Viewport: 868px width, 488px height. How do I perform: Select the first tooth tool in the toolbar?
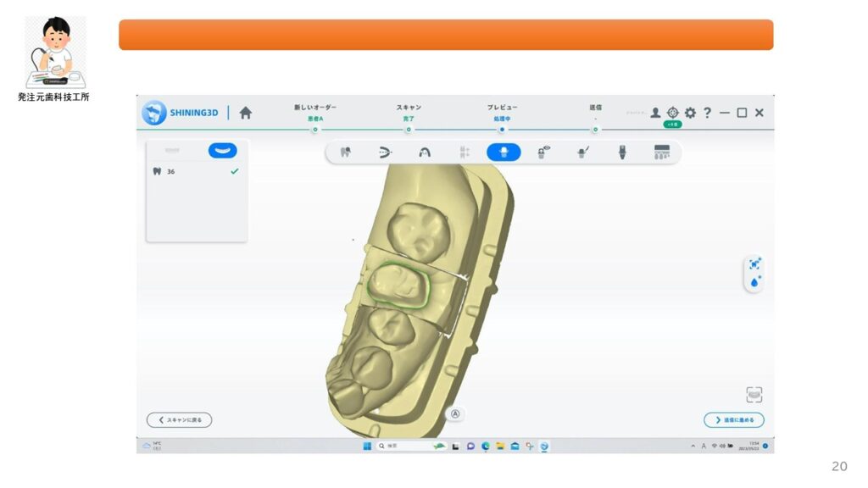(x=345, y=152)
